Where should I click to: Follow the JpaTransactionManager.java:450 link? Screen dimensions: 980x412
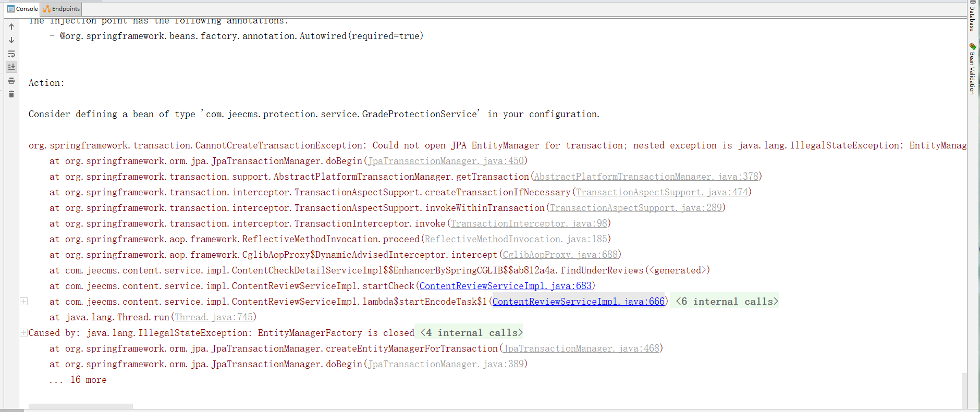[446, 161]
